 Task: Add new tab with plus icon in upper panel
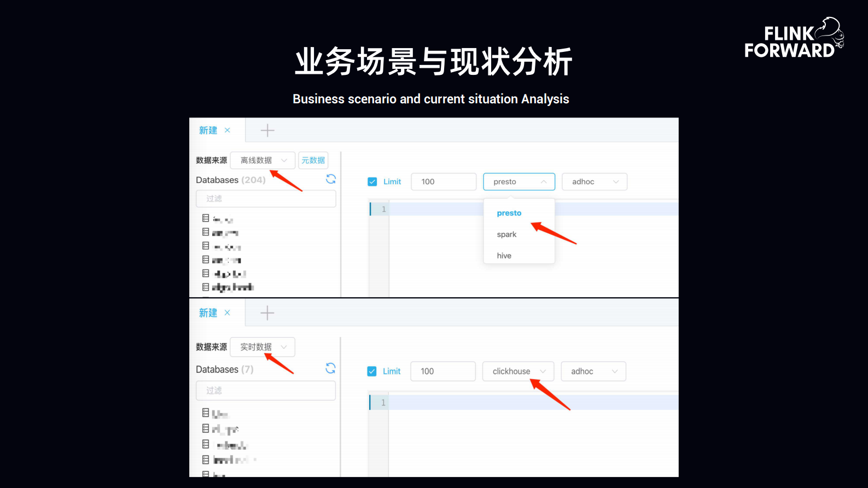(267, 131)
